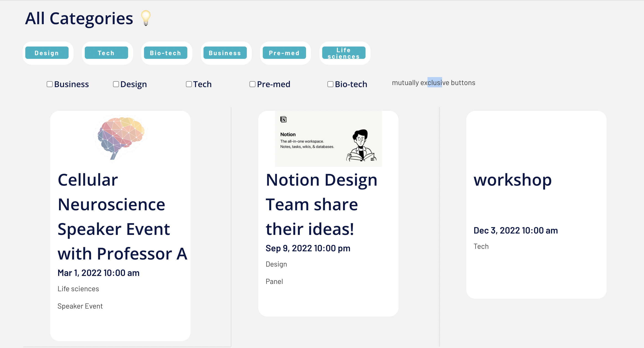Tick the Business checkbox
This screenshot has height=348, width=644.
point(50,84)
